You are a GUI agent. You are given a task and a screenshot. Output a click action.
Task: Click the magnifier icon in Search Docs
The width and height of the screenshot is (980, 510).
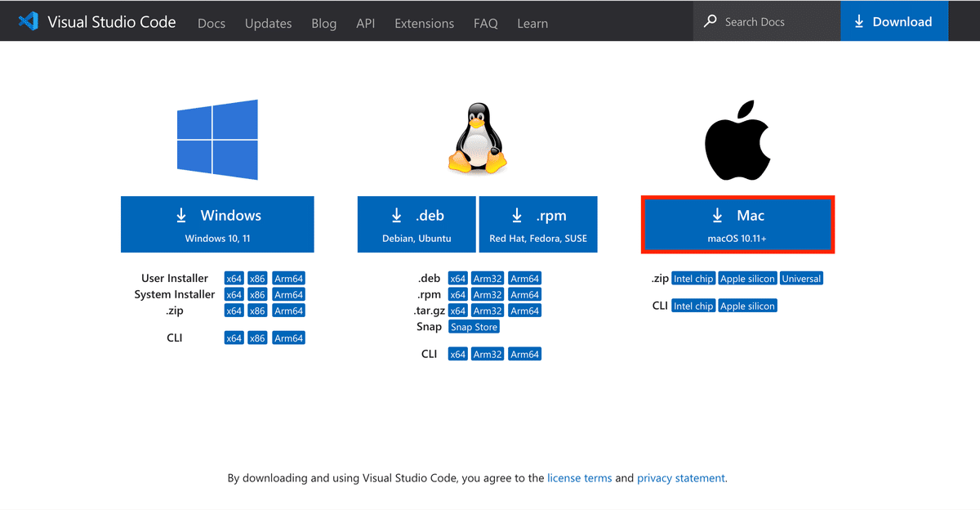(710, 21)
